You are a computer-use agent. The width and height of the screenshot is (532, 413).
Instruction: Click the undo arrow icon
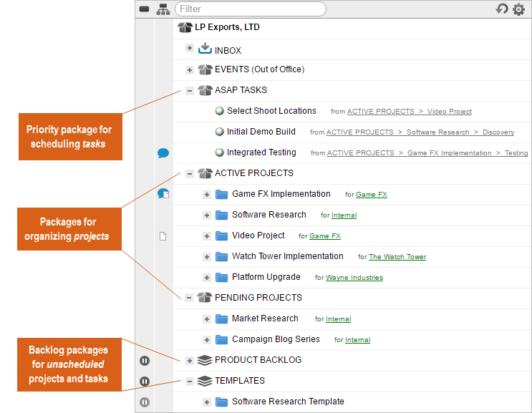tap(502, 9)
